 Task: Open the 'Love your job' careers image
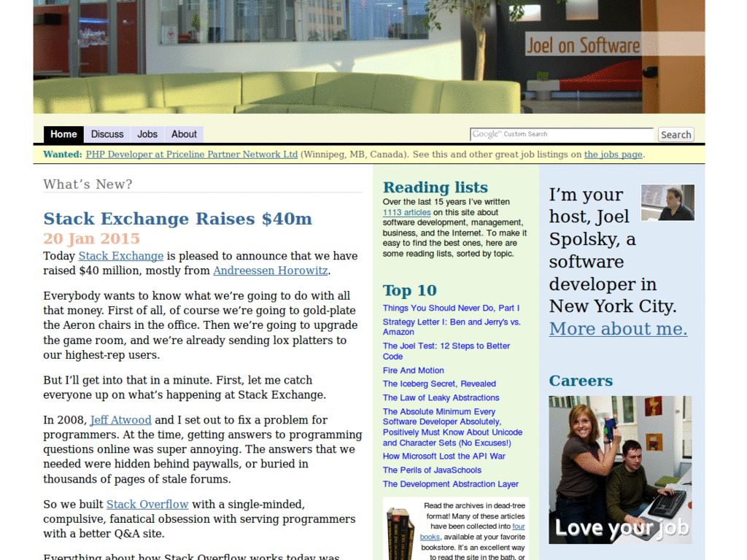coord(620,470)
